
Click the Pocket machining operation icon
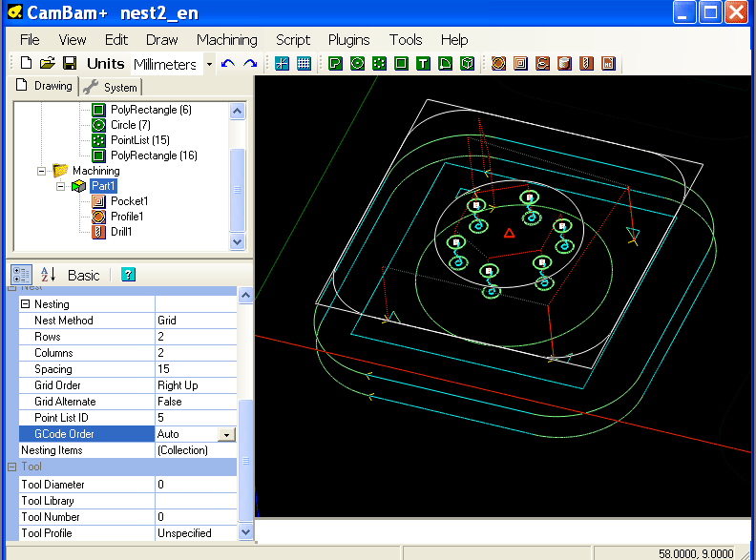pos(520,64)
